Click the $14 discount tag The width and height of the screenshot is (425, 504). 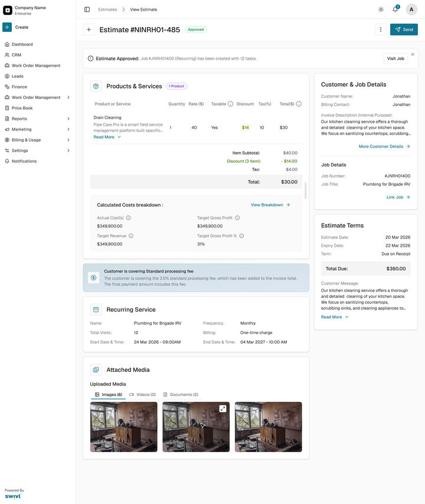click(246, 127)
